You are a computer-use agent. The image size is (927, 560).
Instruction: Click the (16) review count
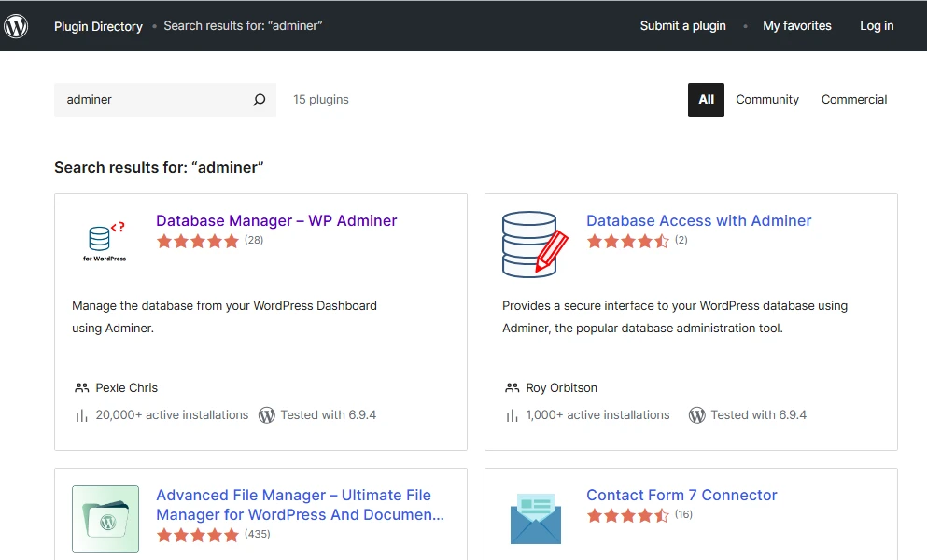pos(683,514)
